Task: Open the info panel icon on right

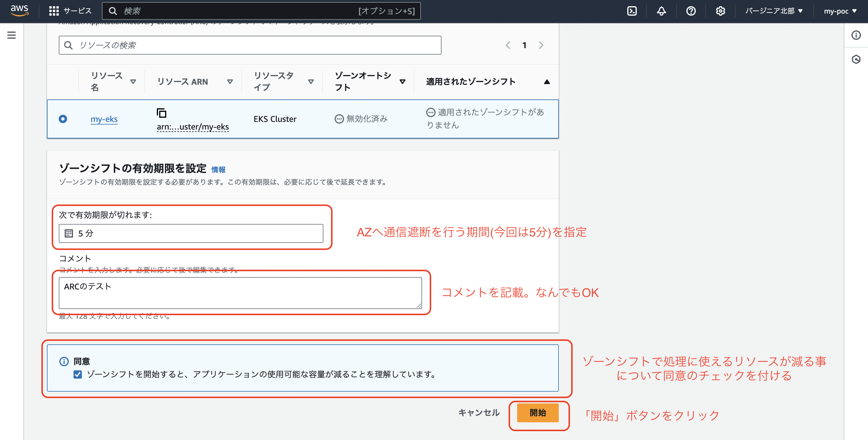Action: pyautogui.click(x=856, y=35)
